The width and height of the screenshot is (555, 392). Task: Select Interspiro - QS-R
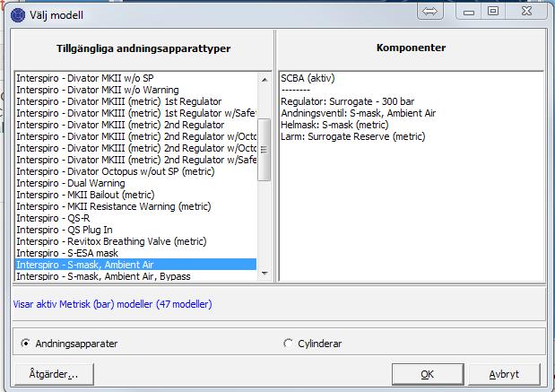pos(136,218)
